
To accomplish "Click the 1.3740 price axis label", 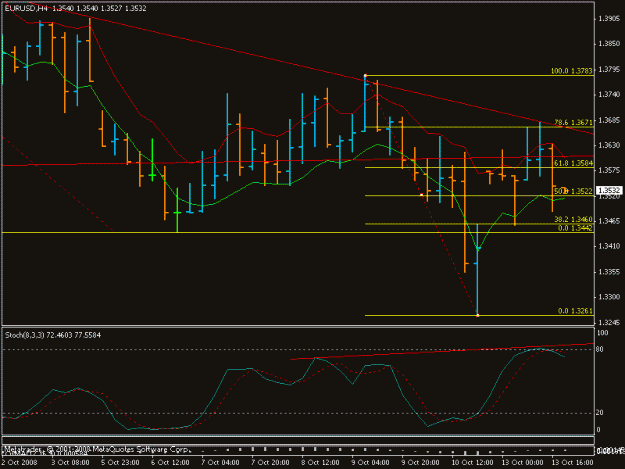I will [x=609, y=94].
